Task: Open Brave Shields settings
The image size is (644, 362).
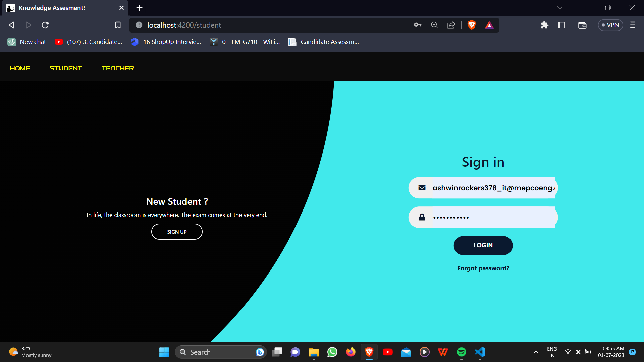Action: [471, 25]
